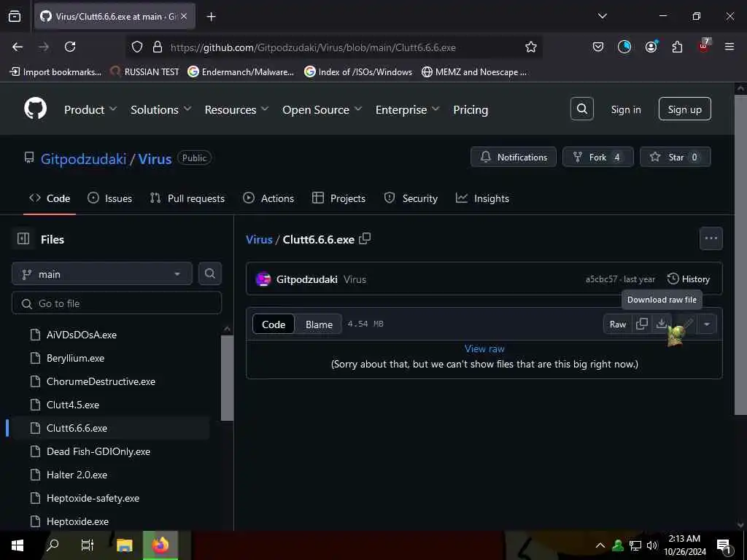
Task: Open the Pricing link
Action: click(471, 109)
